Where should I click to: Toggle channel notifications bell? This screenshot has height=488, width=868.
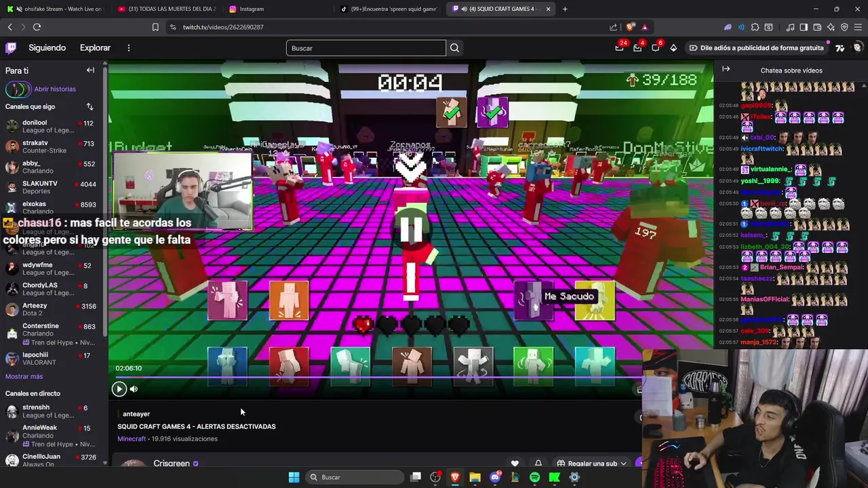(x=538, y=464)
